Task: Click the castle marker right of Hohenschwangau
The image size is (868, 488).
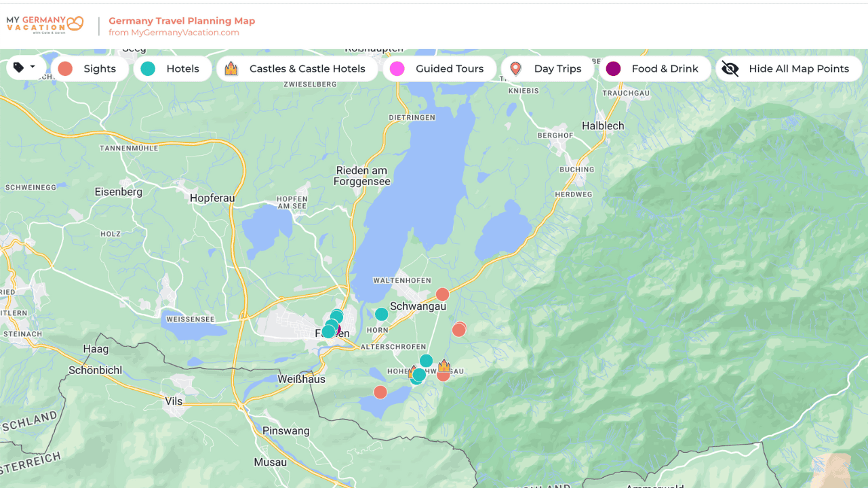Action: 444,366
